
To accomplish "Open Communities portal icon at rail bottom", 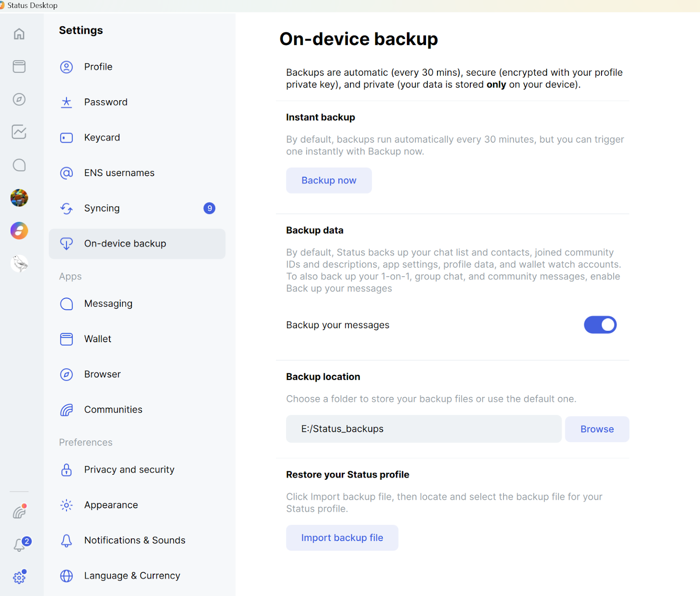I will tap(19, 512).
